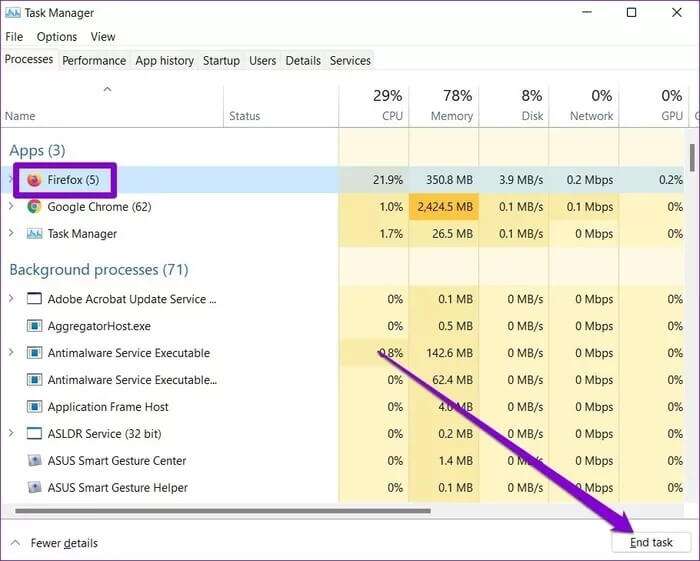Switch to the Startup tab
The image size is (700, 561).
click(x=221, y=61)
